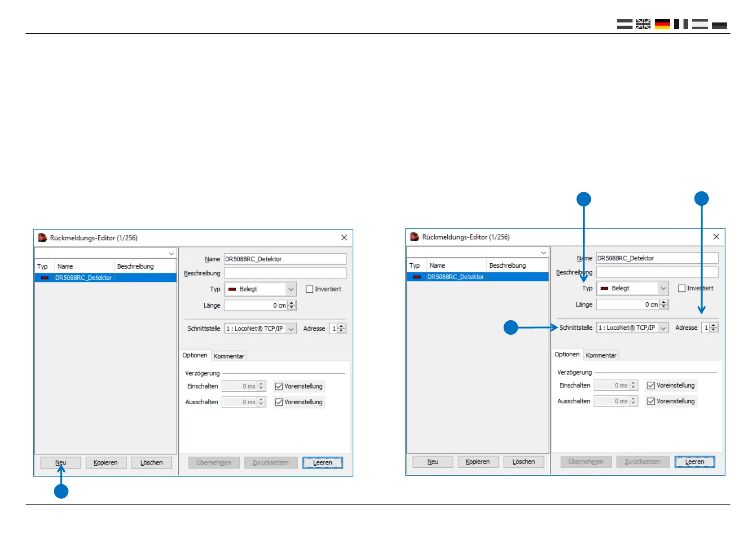Click red occupied icon in left list row
Viewport: 756px width, 535px height.
[x=44, y=278]
